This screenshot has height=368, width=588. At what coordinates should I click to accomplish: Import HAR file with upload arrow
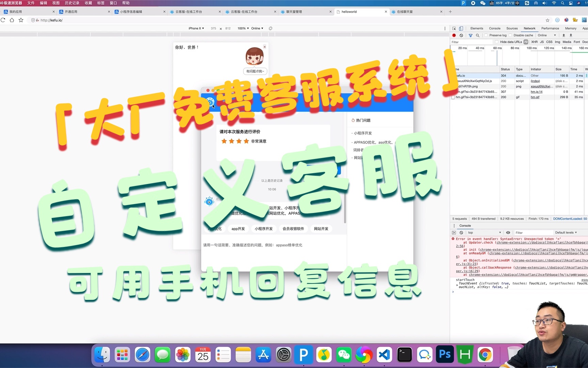click(564, 35)
